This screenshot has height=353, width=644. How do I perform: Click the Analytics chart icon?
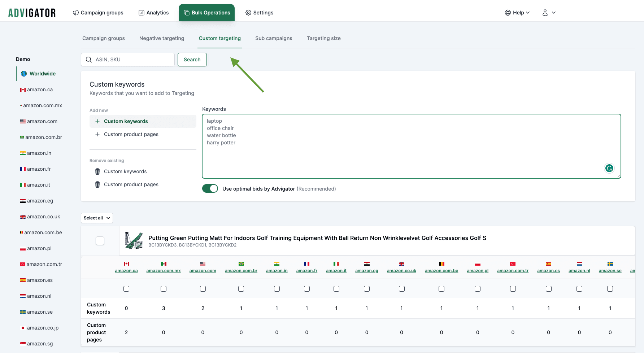(142, 13)
